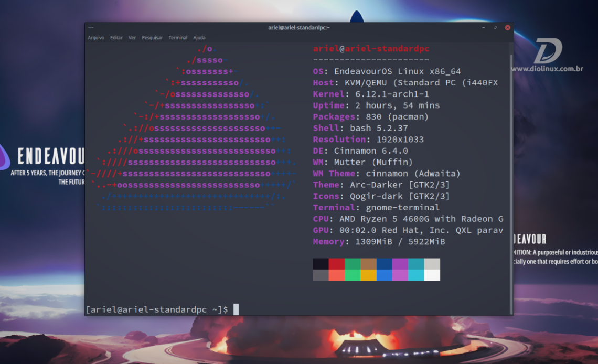Click the '[ariel@ariel-standardpc ~]$' prompt text
This screenshot has width=598, height=364.
[157, 309]
